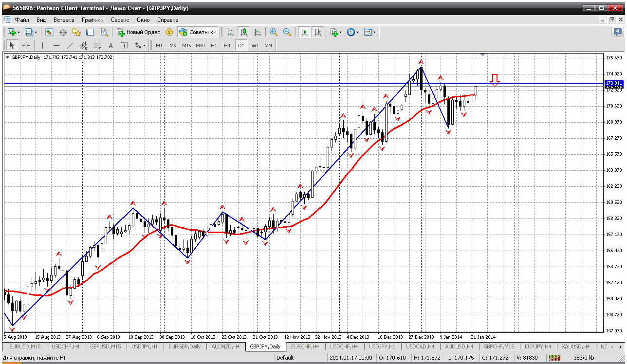Open the periodicity clock dropdown
Viewport: 627px width, 364px height.
pyautogui.click(x=352, y=32)
